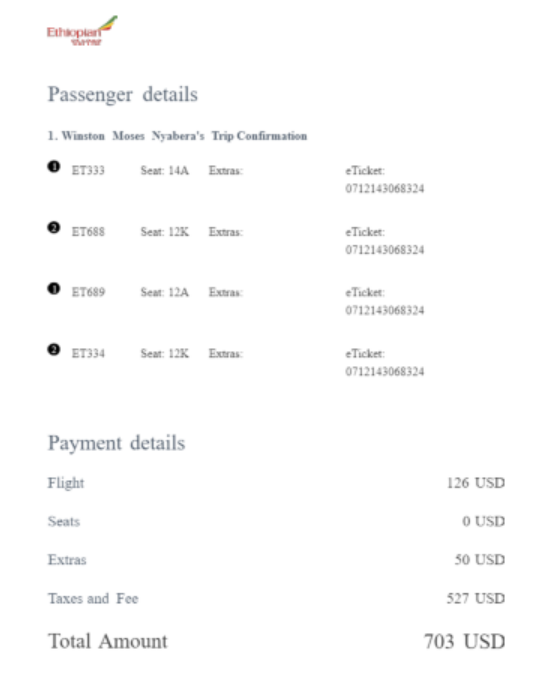Select the Total Amount 703 USD
The width and height of the screenshot is (553, 675).
465,641
